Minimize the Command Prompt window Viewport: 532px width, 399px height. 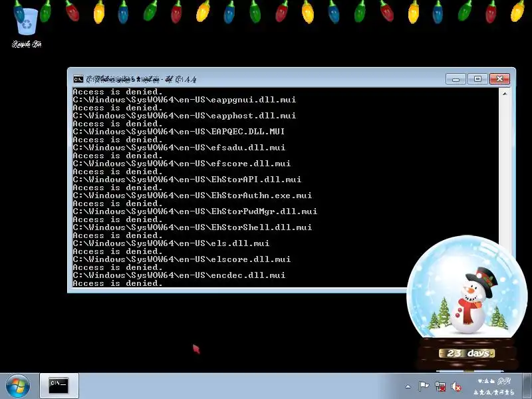(x=456, y=79)
